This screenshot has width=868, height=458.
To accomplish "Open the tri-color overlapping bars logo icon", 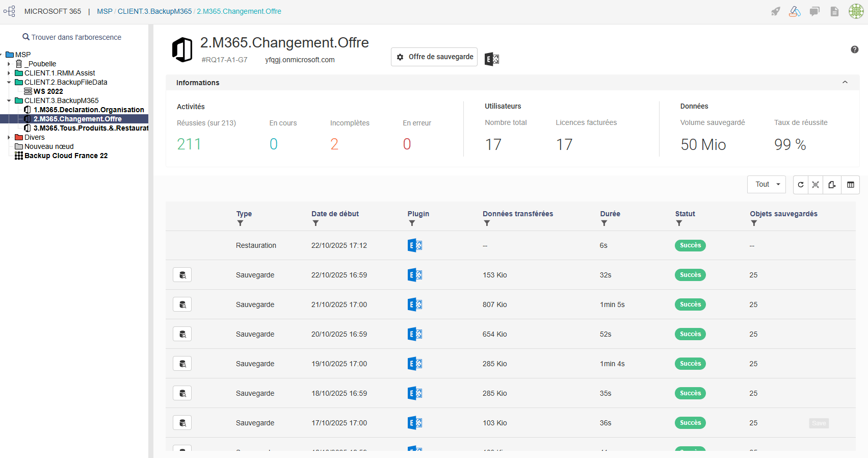I will pos(795,11).
